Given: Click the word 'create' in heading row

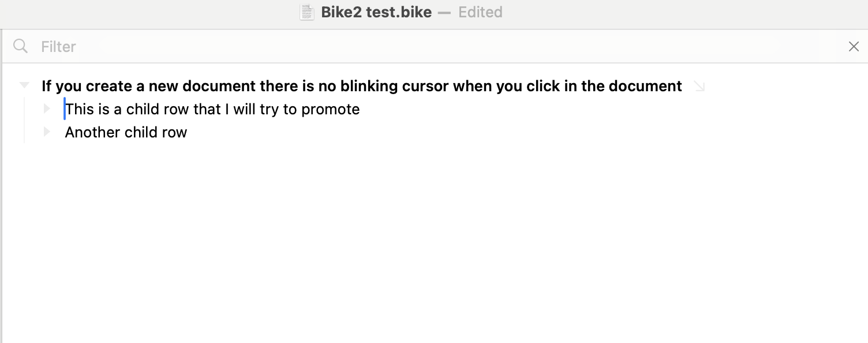Looking at the screenshot, I should pyautogui.click(x=109, y=86).
